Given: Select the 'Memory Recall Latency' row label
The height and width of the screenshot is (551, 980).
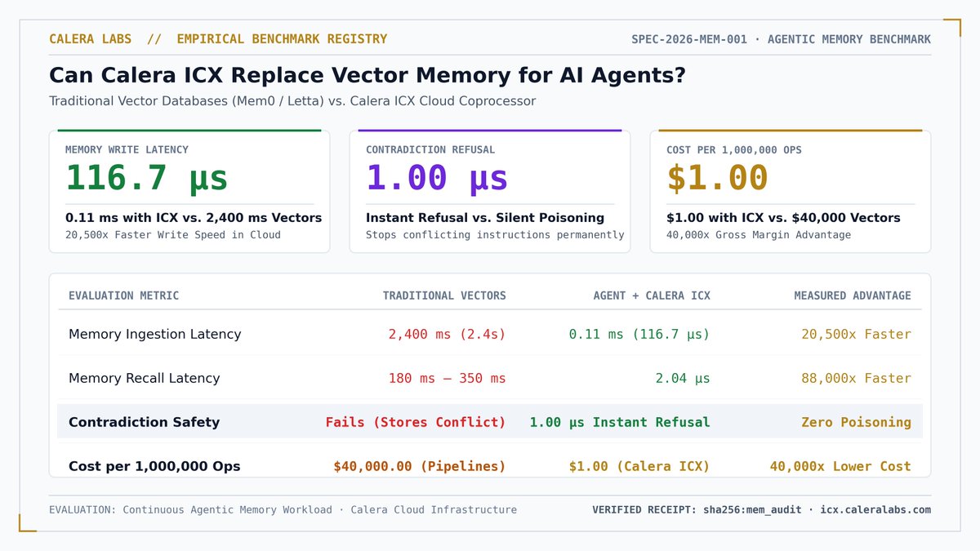Looking at the screenshot, I should point(145,378).
